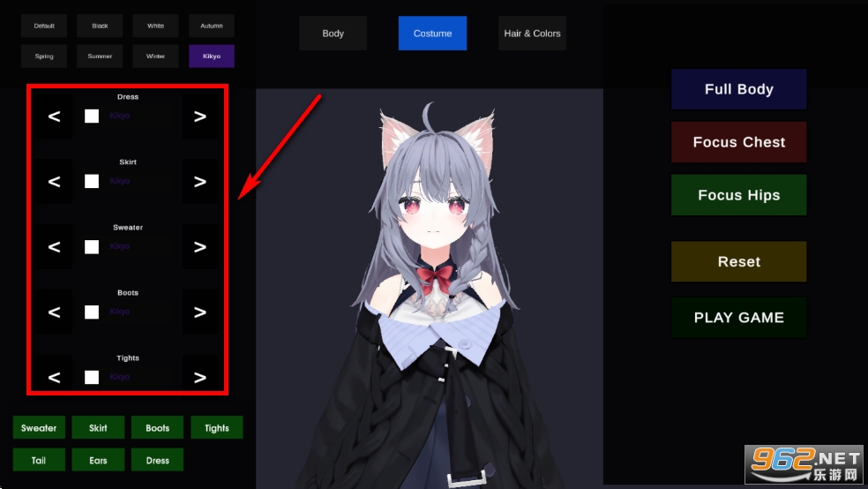The width and height of the screenshot is (868, 489).
Task: Select next Skirt style arrow
Action: (200, 182)
